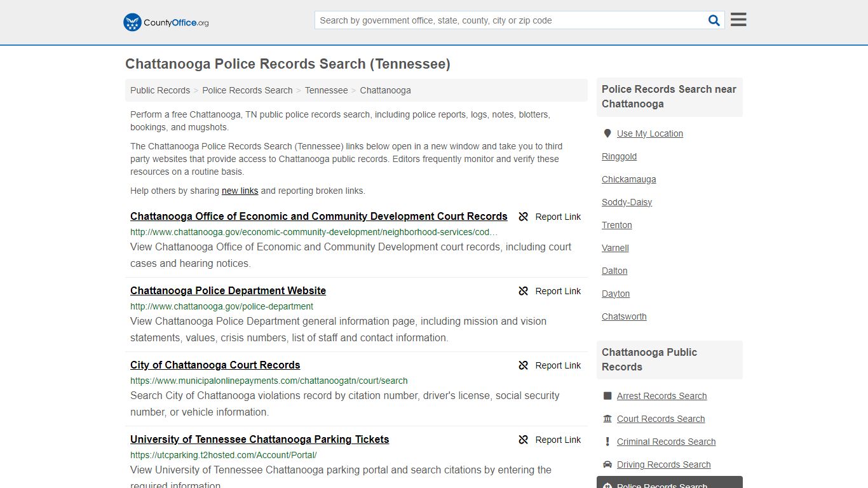Click broken link icon for Economic Development records
Screen dimensions: 868x488
tap(524, 217)
